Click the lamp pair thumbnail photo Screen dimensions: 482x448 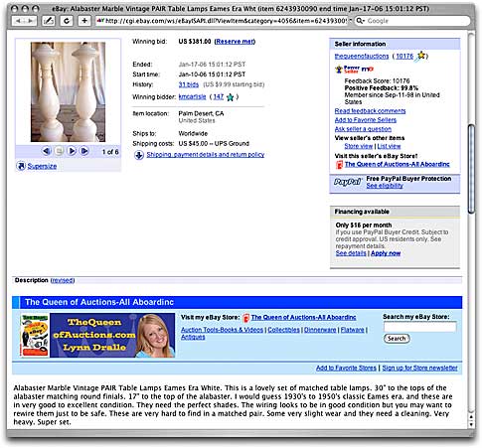68,91
